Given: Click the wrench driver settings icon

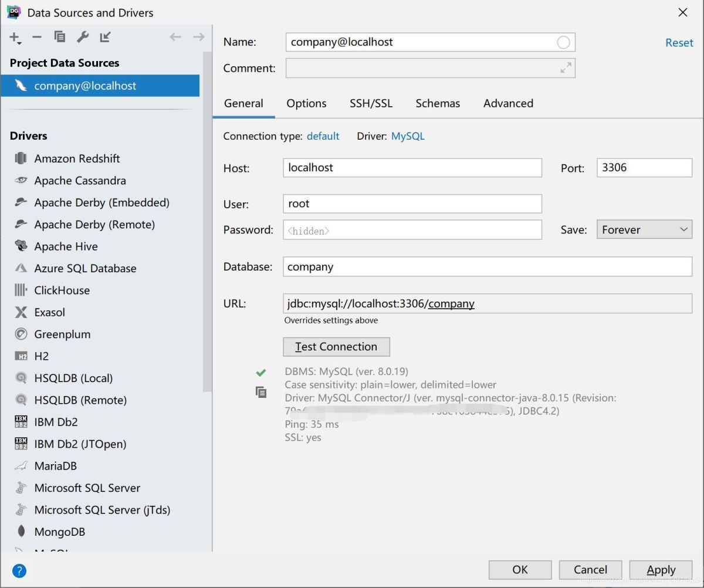Looking at the screenshot, I should tap(83, 37).
